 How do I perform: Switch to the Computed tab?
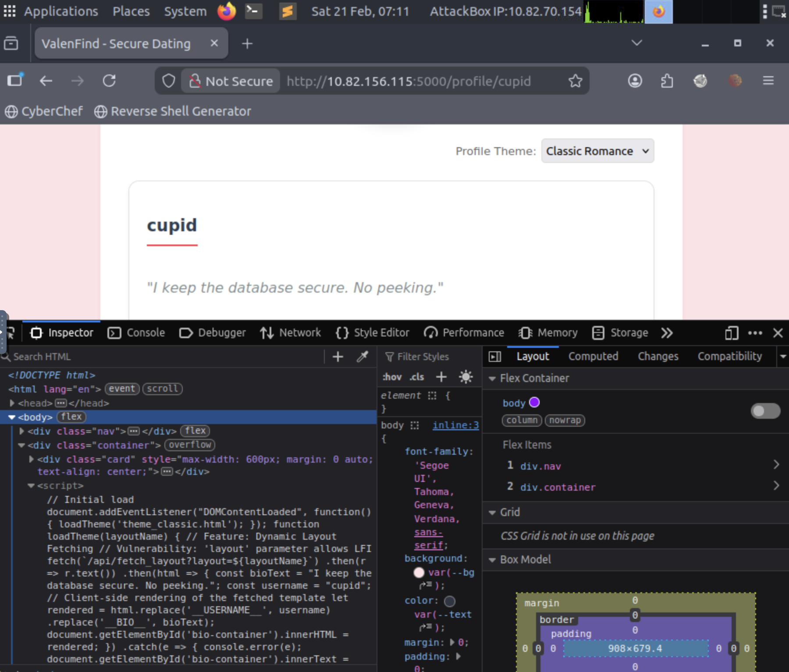tap(593, 357)
